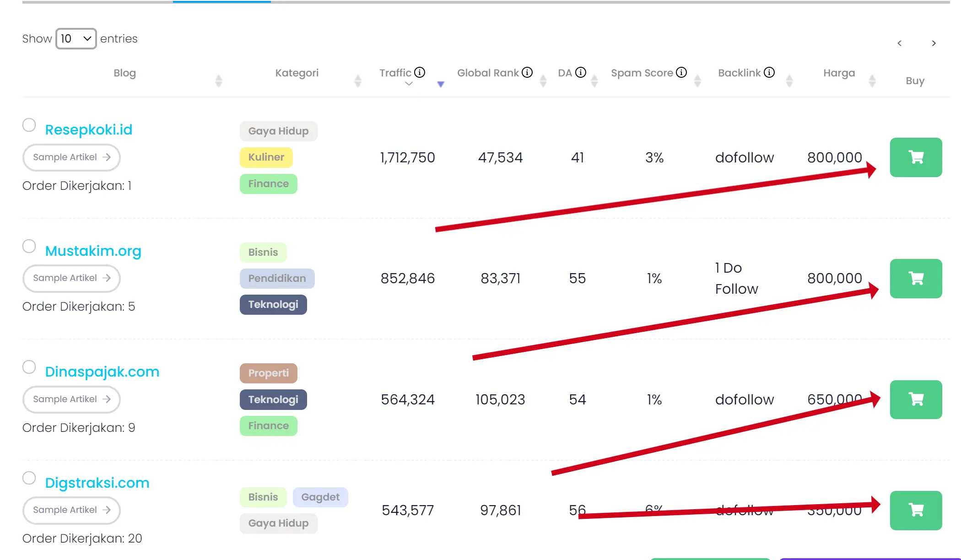The height and width of the screenshot is (560, 961).
Task: Click global rank value 97,861
Action: point(501,510)
